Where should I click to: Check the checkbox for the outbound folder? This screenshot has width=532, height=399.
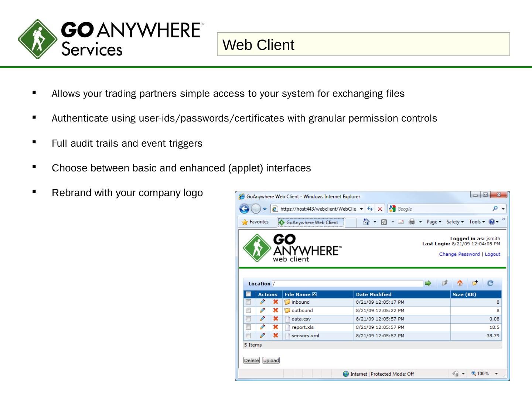[x=249, y=311]
